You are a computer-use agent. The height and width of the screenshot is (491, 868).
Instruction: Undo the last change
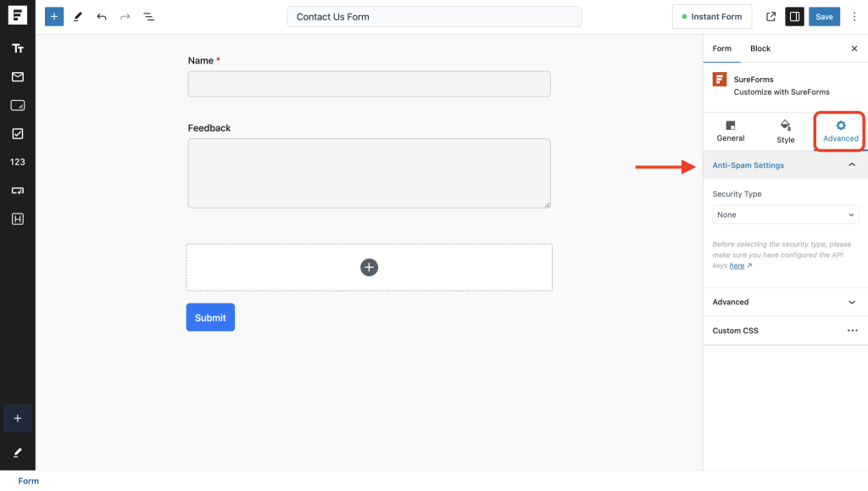102,17
